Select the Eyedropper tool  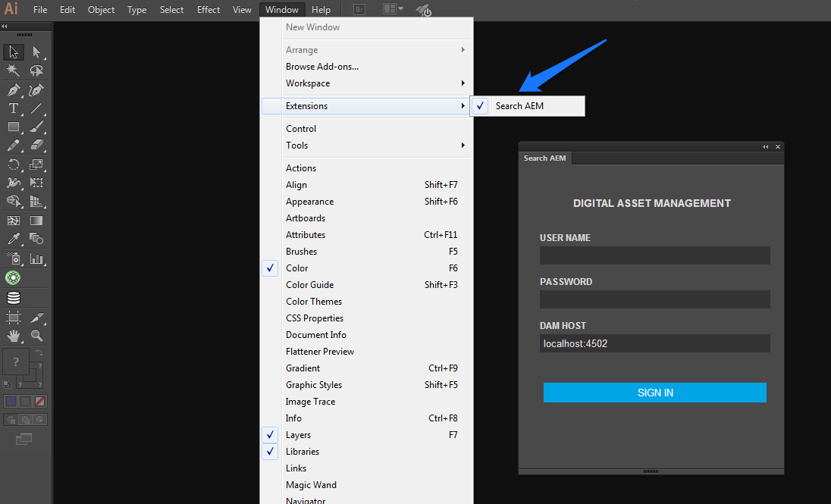13,239
